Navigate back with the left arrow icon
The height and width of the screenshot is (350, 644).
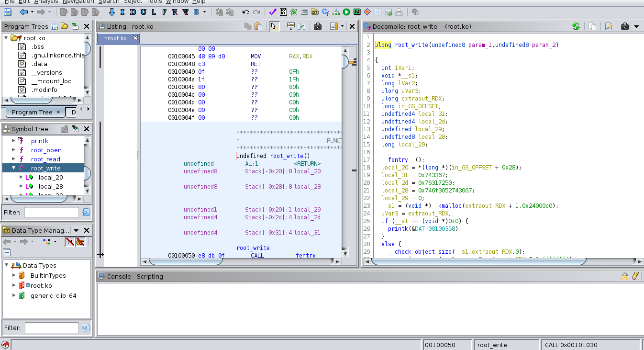click(x=24, y=12)
